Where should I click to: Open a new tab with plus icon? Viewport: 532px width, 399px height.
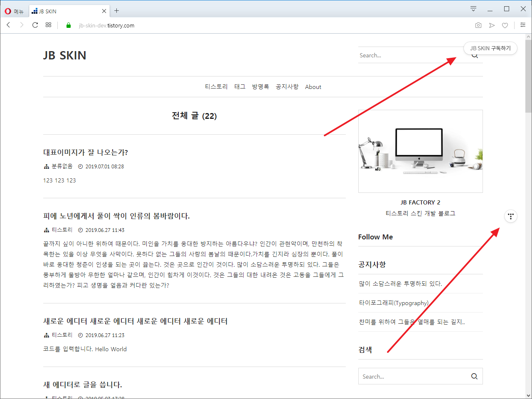pos(117,11)
